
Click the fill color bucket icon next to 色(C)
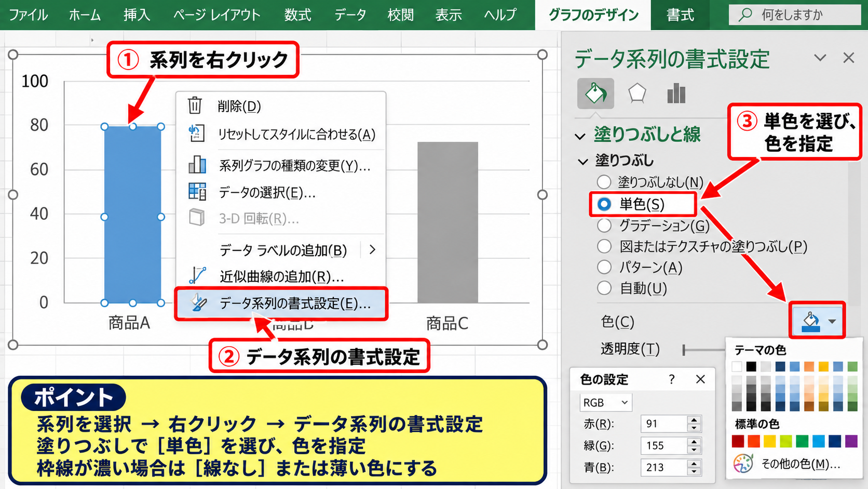(810, 321)
